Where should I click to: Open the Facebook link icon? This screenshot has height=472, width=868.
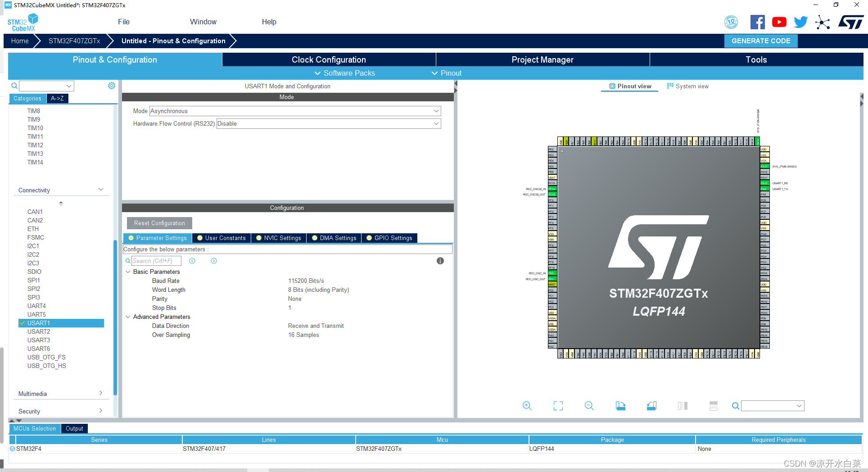tap(758, 22)
